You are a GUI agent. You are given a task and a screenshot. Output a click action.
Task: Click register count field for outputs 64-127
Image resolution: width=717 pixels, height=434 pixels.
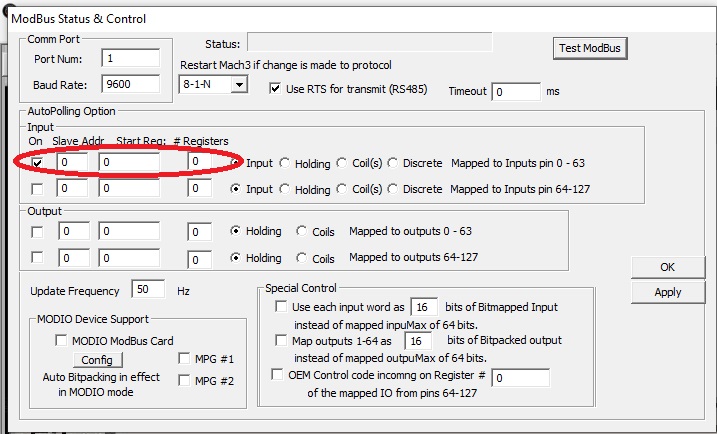[199, 260]
